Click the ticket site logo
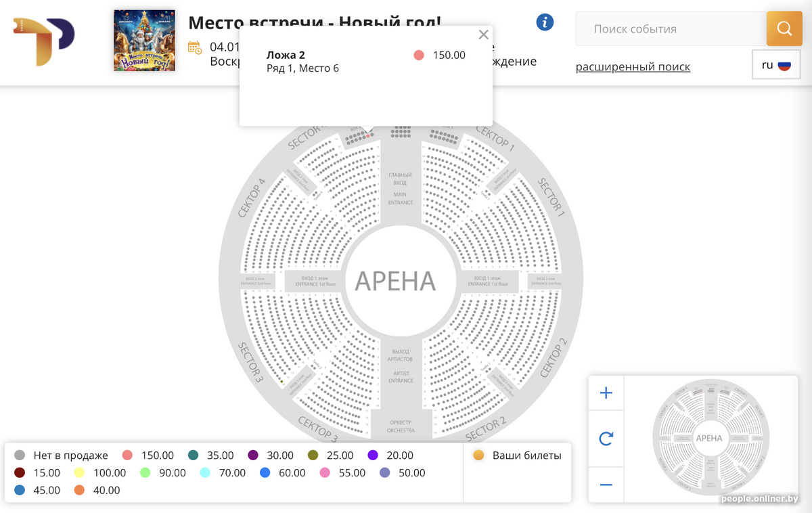The image size is (812, 513). [x=44, y=41]
